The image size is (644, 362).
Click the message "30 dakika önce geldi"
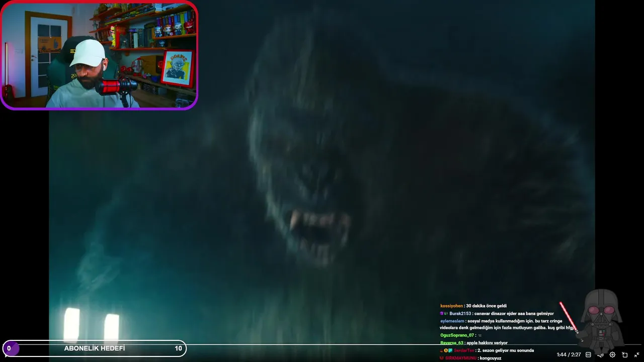pyautogui.click(x=486, y=306)
